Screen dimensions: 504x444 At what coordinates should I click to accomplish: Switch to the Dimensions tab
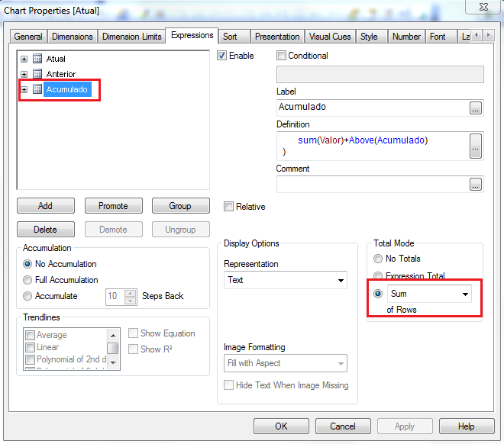[73, 37]
